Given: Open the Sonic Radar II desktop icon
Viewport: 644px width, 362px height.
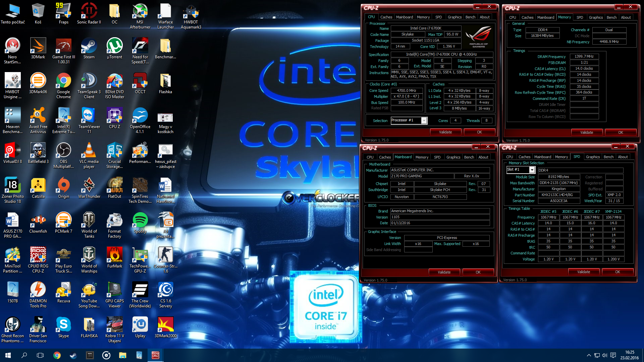Looking at the screenshot, I should 89,13.
